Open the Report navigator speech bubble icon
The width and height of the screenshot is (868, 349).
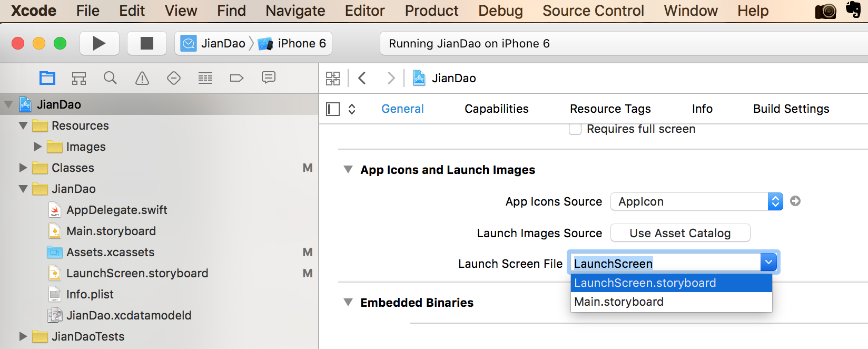[269, 78]
